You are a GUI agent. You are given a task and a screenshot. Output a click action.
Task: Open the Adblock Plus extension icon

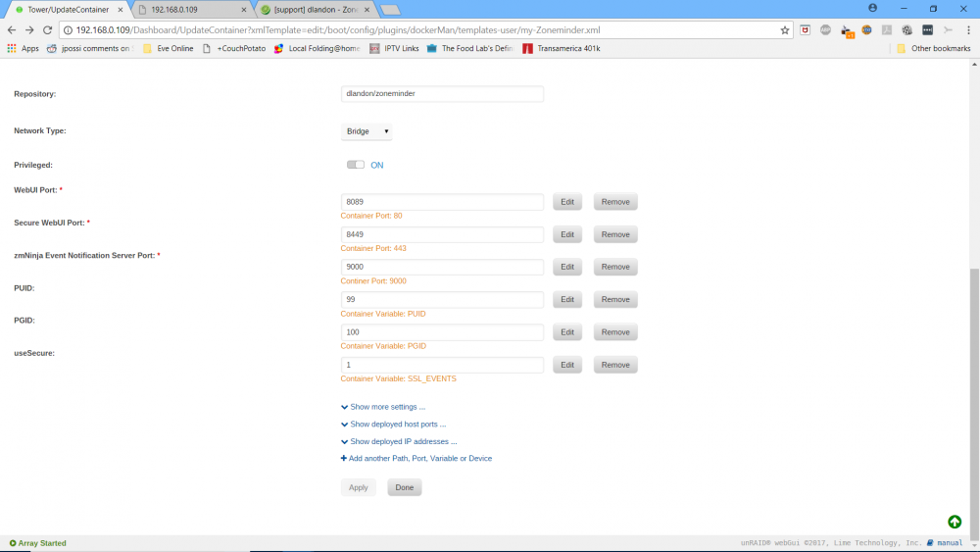coord(825,30)
